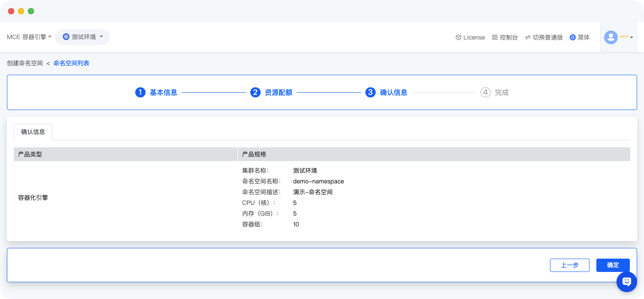Screen dimensions: 644x299
Task: Click the 确认信息 step label
Action: coord(393,92)
